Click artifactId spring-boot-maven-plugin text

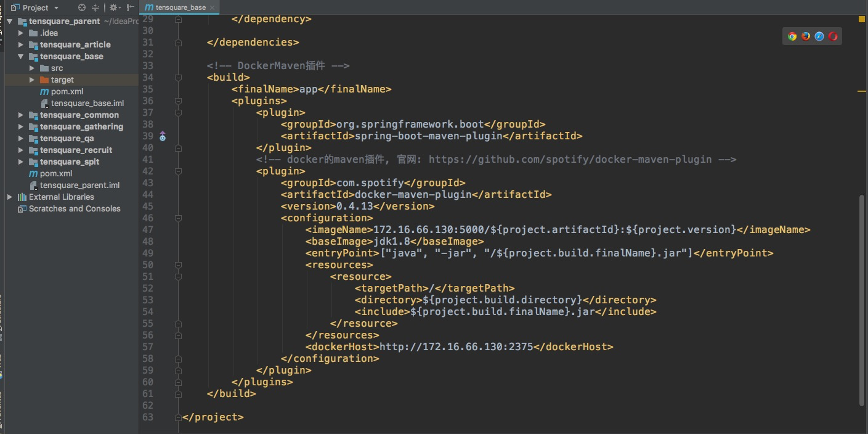click(428, 136)
